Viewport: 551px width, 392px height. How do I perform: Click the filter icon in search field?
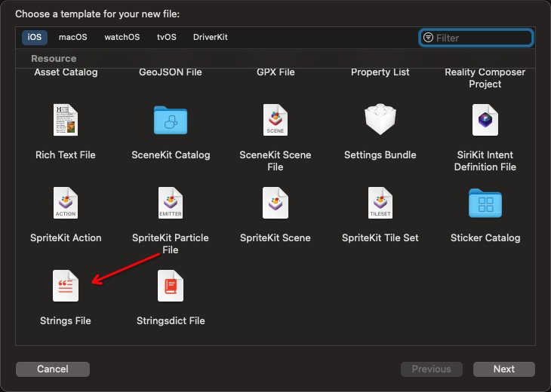[428, 37]
